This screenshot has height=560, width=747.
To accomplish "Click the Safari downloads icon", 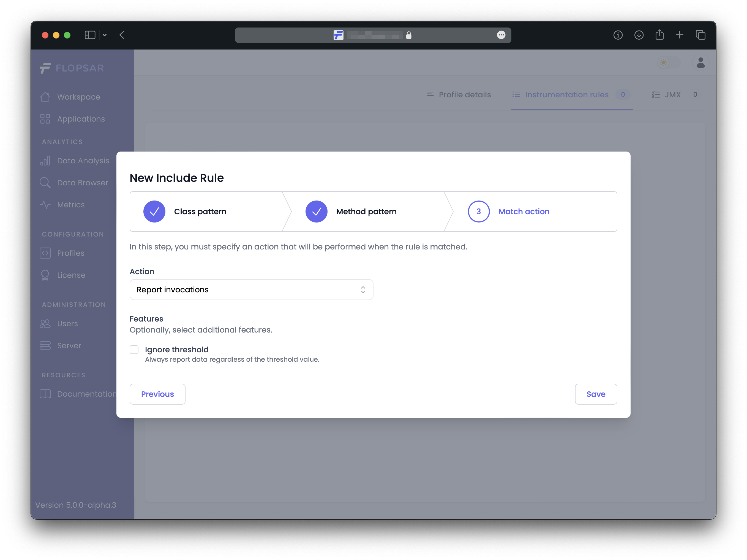I will click(x=639, y=35).
